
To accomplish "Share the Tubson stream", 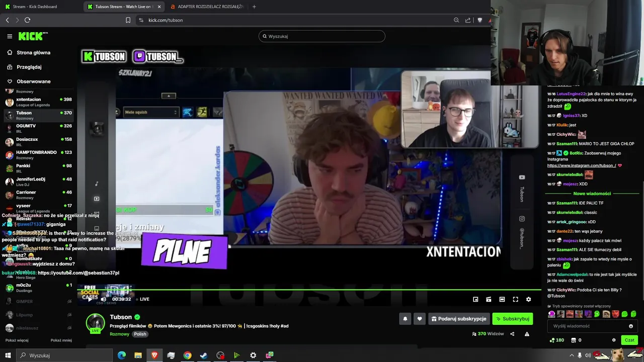I will [512, 334].
